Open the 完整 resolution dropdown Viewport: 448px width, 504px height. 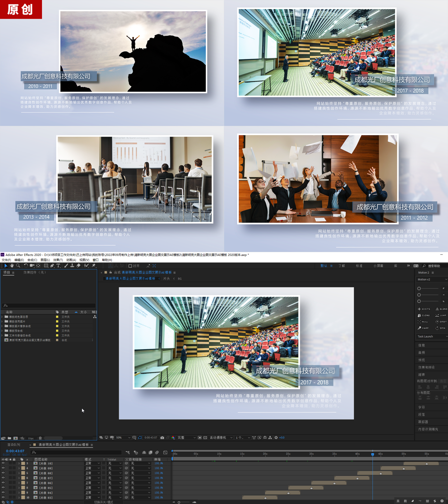(x=186, y=438)
